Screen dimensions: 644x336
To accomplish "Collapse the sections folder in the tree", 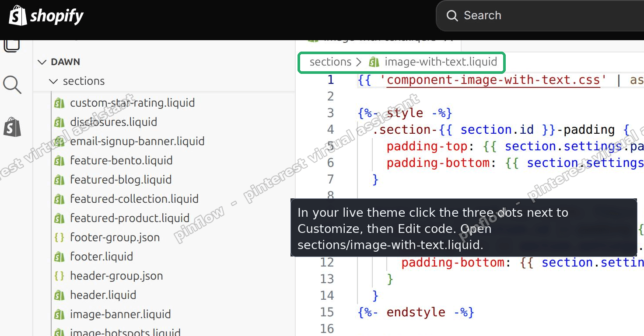I will (53, 81).
